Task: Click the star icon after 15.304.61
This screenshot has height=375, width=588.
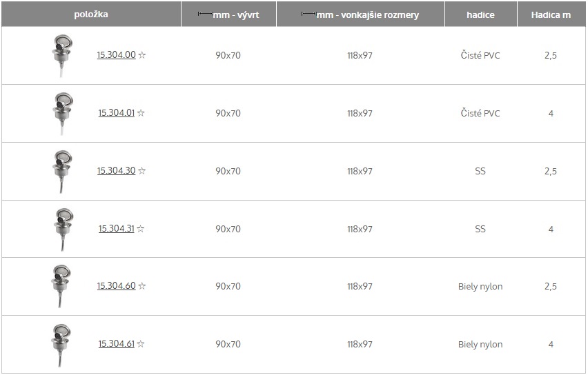Action: coord(141,343)
